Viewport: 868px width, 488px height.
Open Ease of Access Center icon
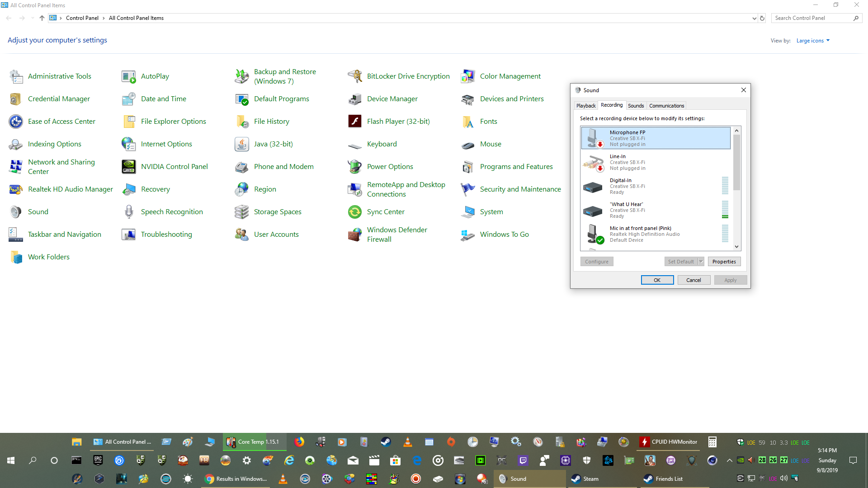pos(16,122)
